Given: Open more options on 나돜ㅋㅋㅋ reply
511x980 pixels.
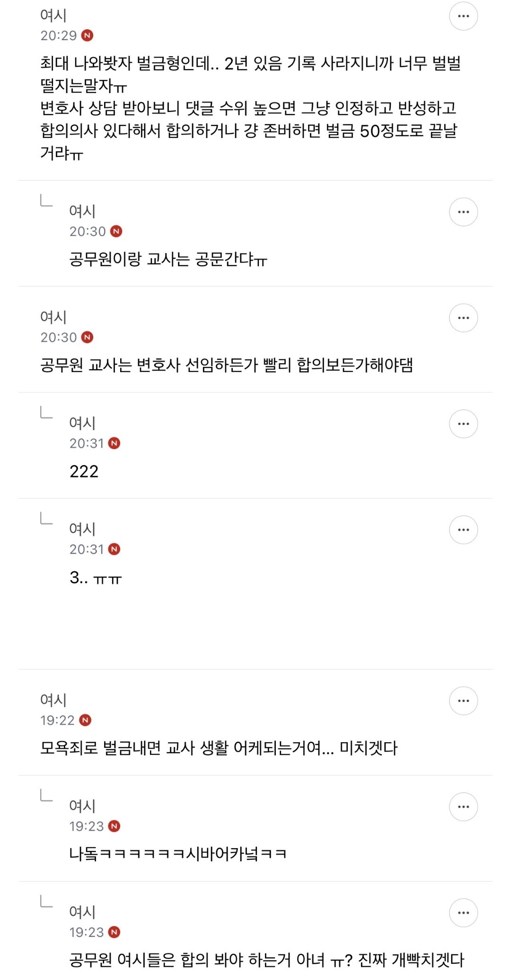Looking at the screenshot, I should click(x=463, y=807).
